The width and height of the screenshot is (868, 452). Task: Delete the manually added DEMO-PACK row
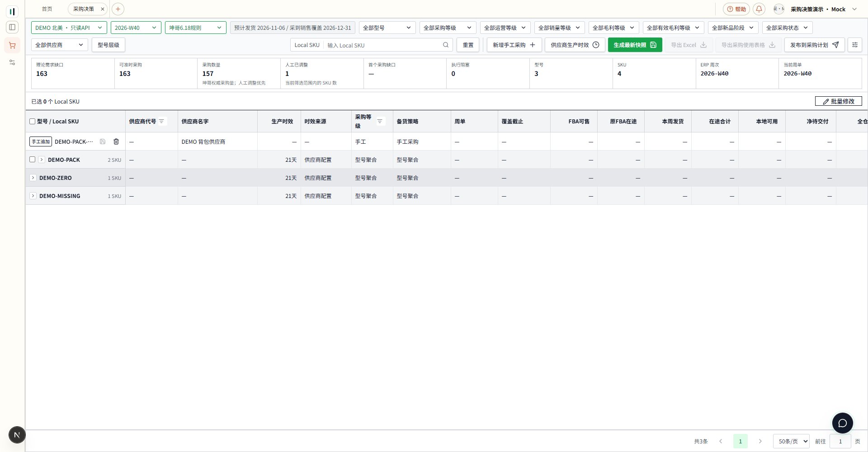point(116,141)
